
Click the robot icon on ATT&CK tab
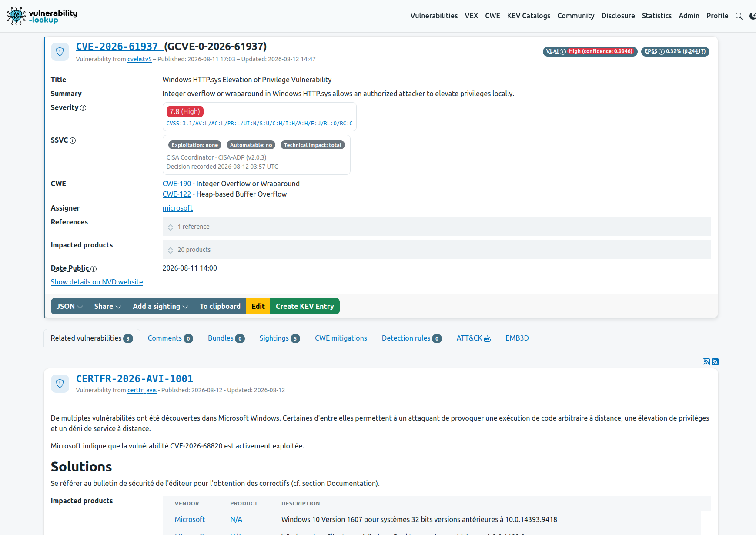click(x=487, y=339)
